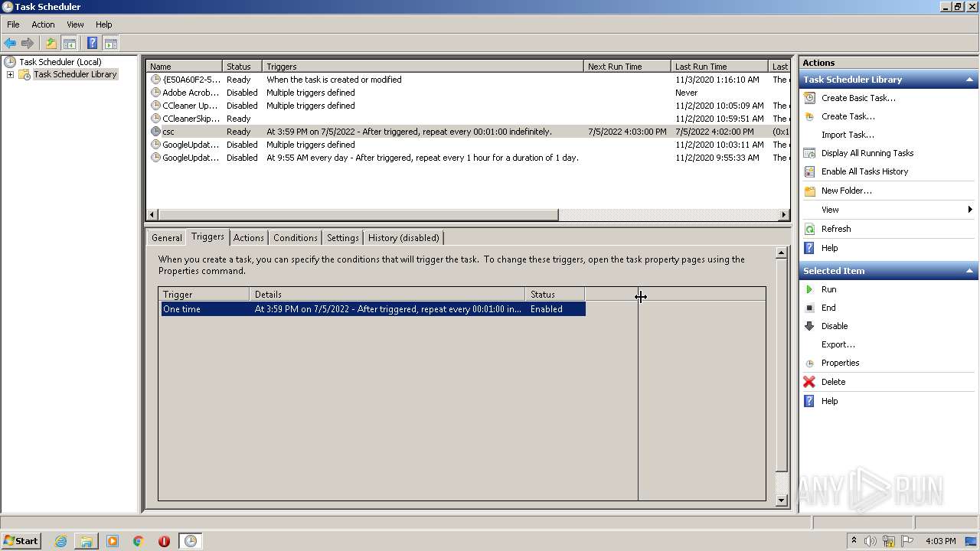Sort tasks by the Name column header

[185, 67]
